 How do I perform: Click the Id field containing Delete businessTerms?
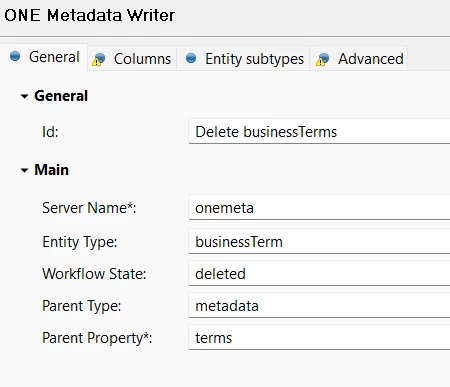319,132
